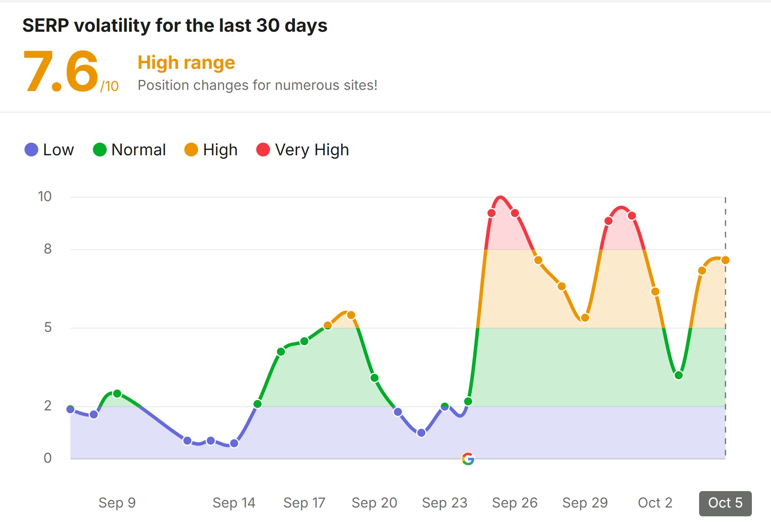Screen dimensions: 771x532
Task: Click the Oct 2 axis label
Action: click(x=655, y=503)
